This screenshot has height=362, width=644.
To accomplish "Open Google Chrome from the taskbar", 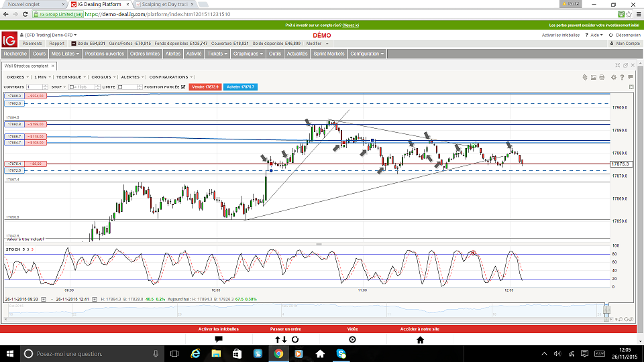I will (x=278, y=353).
